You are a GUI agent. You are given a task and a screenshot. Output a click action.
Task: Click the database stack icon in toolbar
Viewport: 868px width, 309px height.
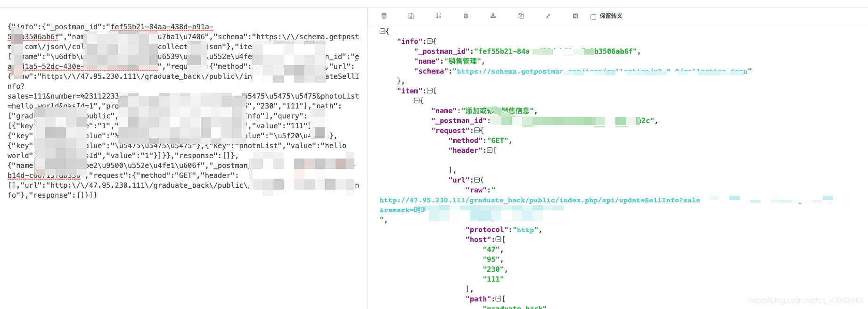coord(384,16)
